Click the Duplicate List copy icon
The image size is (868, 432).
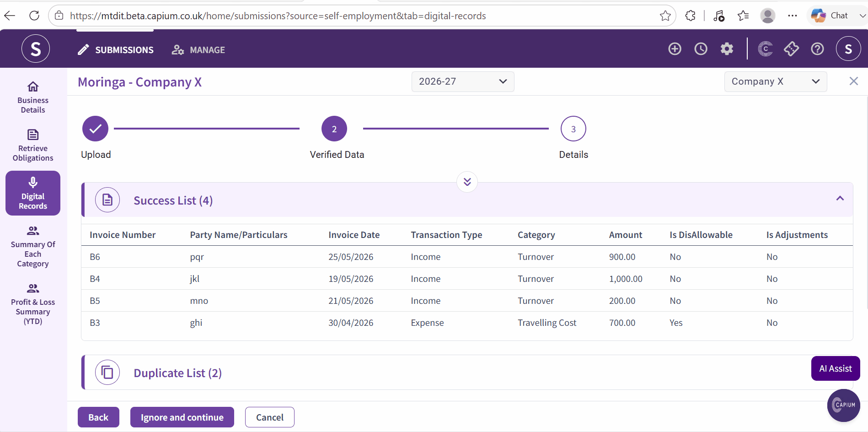click(107, 373)
